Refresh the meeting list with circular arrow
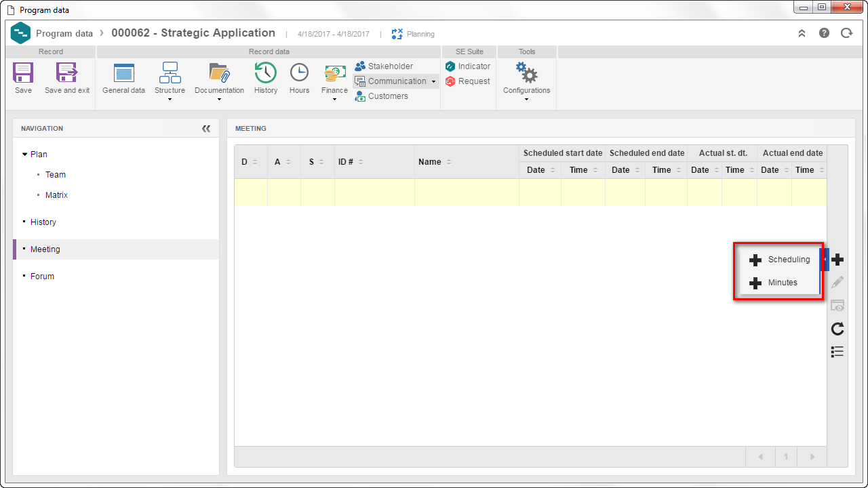Viewport: 868px width, 488px height. coord(837,329)
